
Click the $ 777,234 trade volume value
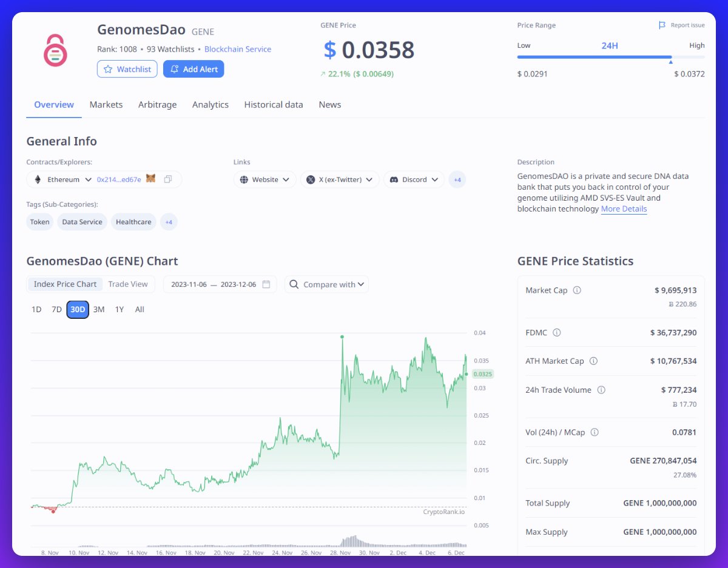tap(679, 390)
